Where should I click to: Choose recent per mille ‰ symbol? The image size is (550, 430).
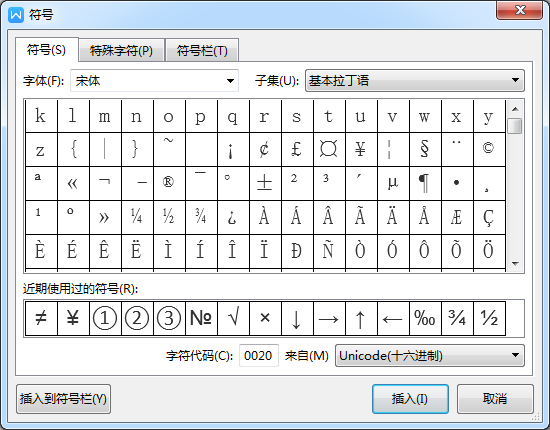425,318
